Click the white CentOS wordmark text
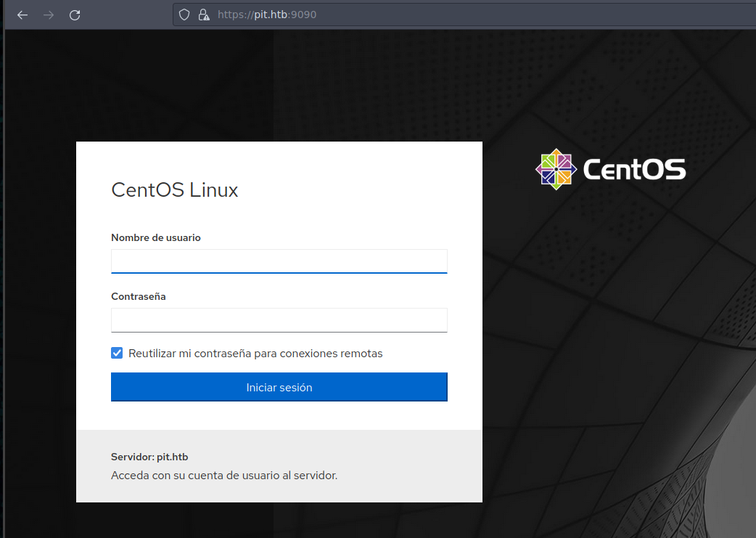 click(634, 170)
